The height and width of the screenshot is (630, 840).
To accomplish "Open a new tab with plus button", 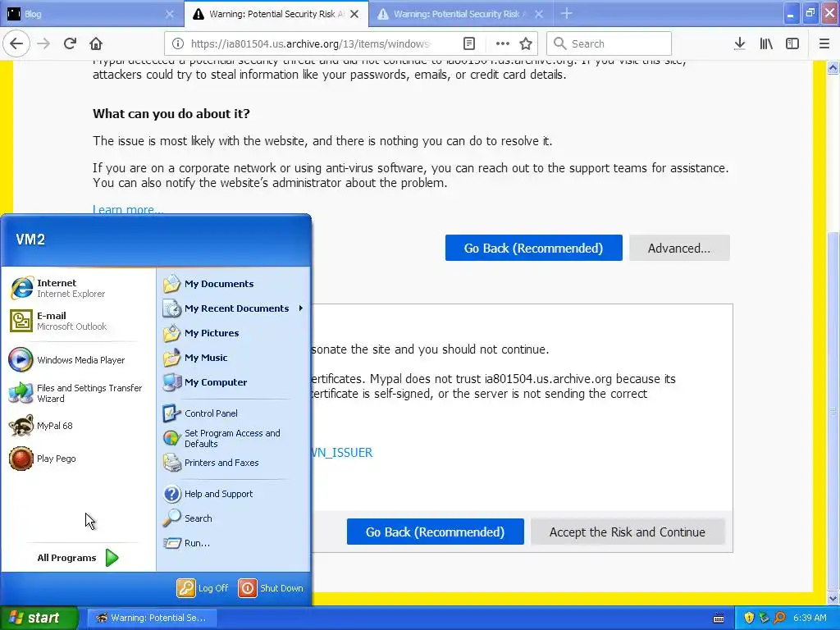I will pos(567,14).
